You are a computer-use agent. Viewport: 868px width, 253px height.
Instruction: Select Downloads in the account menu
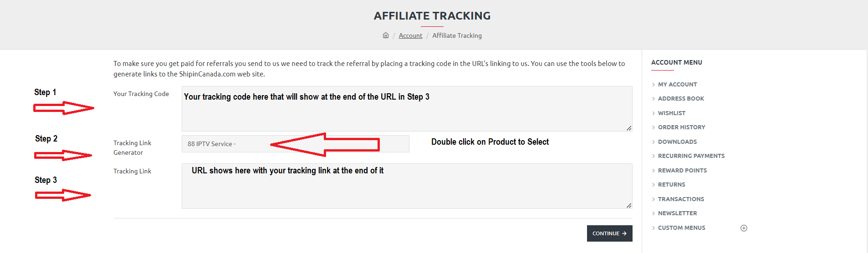click(x=677, y=142)
